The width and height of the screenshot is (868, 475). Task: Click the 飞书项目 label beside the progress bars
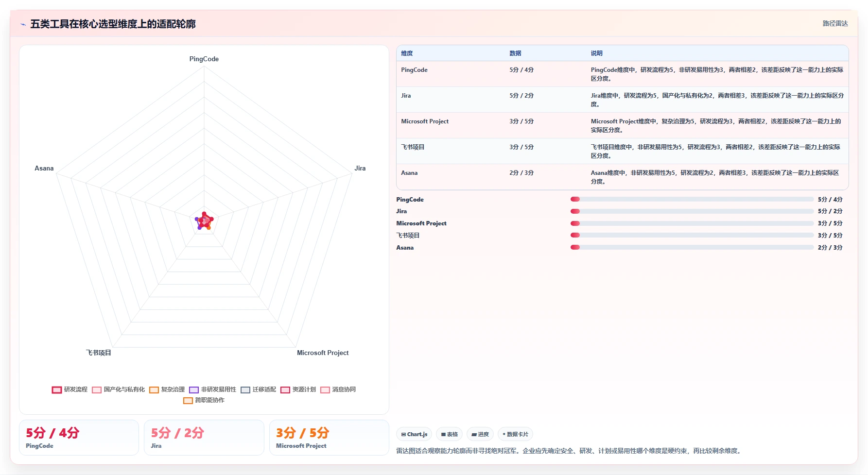pyautogui.click(x=408, y=236)
